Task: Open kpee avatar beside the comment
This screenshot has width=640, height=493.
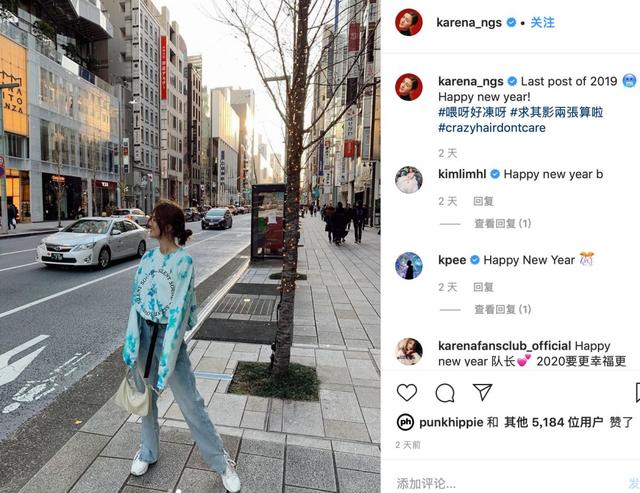Action: pyautogui.click(x=409, y=266)
